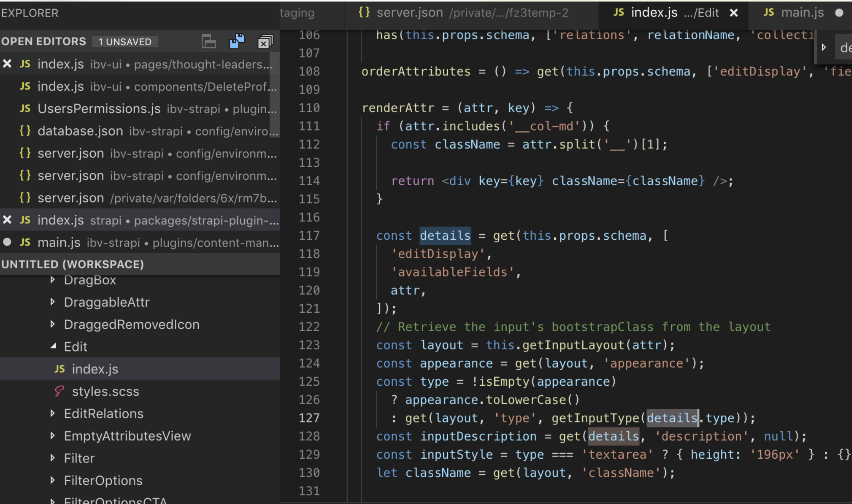This screenshot has width=852, height=504.
Task: Close the index.js .../Edit tab
Action: point(734,13)
